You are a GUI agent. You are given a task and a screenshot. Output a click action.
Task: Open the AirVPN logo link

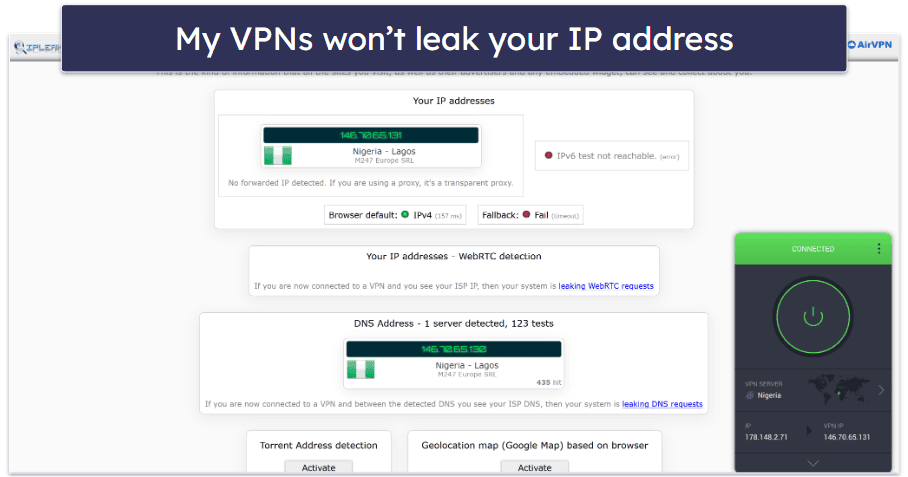[870, 45]
